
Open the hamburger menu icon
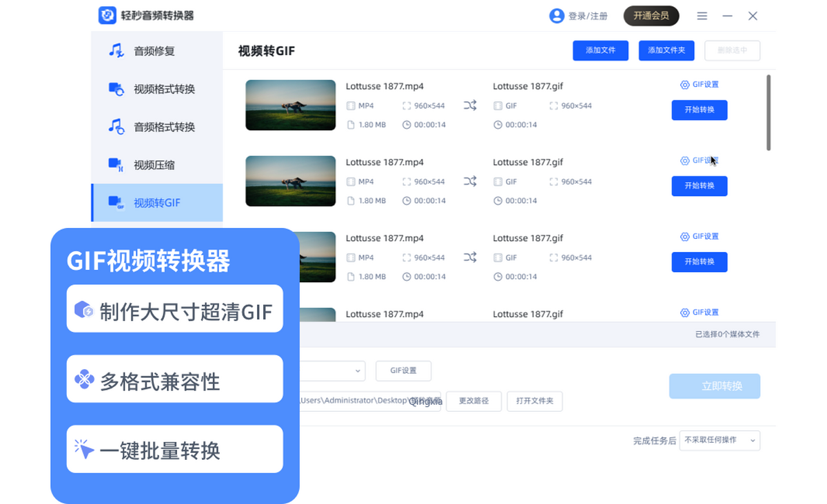[x=702, y=16]
